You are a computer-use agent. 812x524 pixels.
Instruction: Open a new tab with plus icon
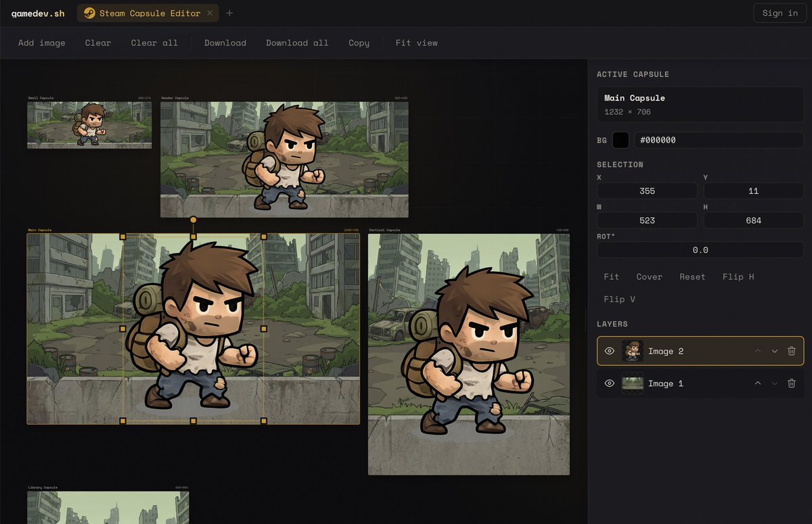pyautogui.click(x=229, y=13)
